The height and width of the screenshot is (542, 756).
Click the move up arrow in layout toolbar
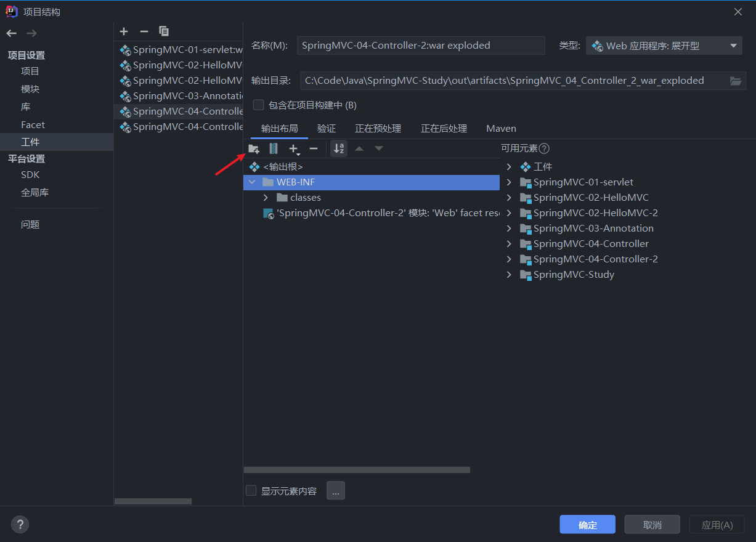coord(359,148)
